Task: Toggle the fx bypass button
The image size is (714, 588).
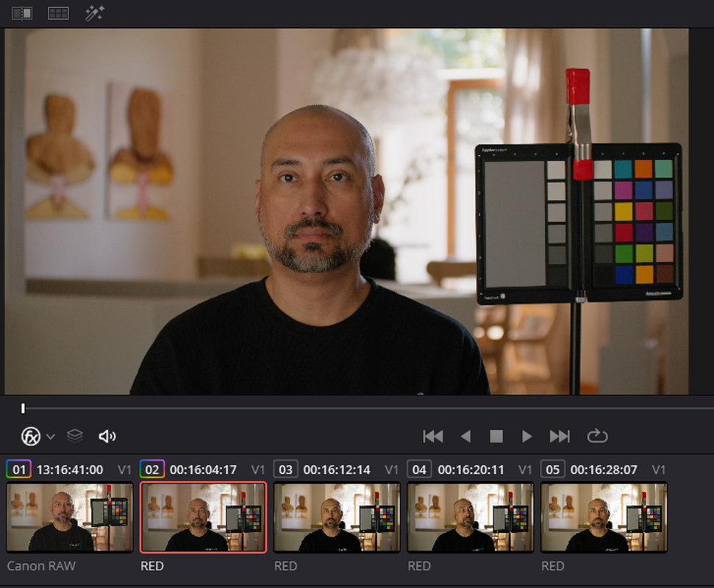Action: 30,437
